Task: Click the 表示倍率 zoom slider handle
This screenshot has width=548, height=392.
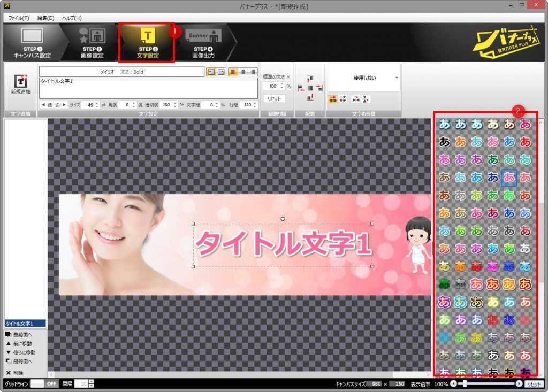Action: [465, 383]
